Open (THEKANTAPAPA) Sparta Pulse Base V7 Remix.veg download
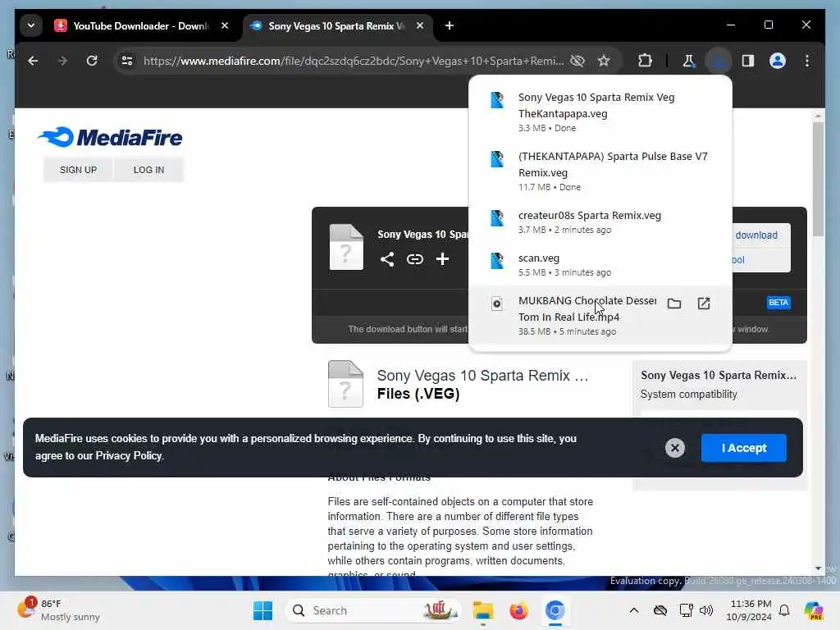The height and width of the screenshot is (630, 840). pyautogui.click(x=600, y=171)
